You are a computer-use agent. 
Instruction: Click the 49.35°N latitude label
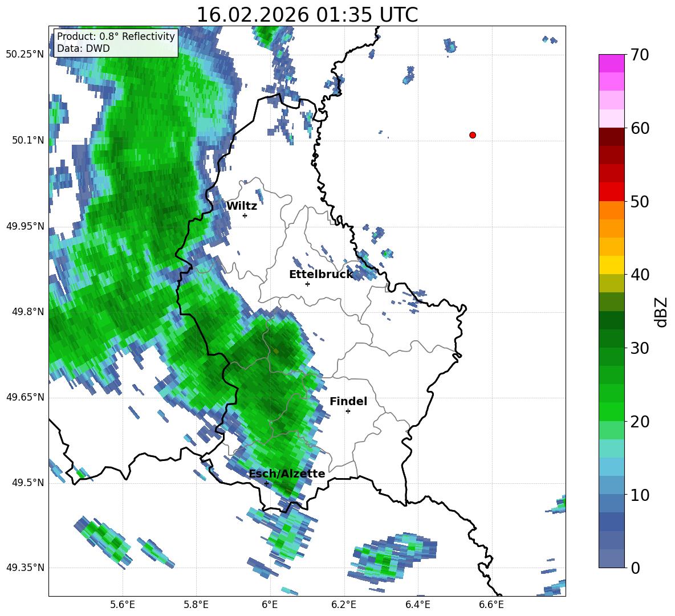[x=25, y=568]
